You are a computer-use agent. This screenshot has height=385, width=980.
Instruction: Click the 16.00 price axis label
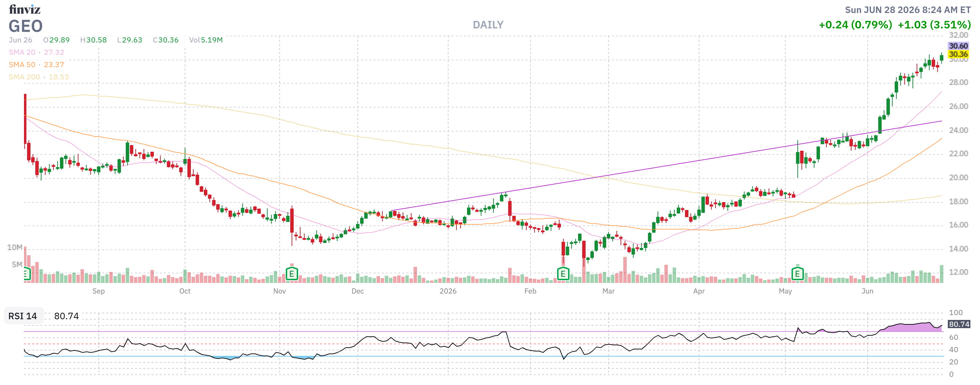click(958, 225)
